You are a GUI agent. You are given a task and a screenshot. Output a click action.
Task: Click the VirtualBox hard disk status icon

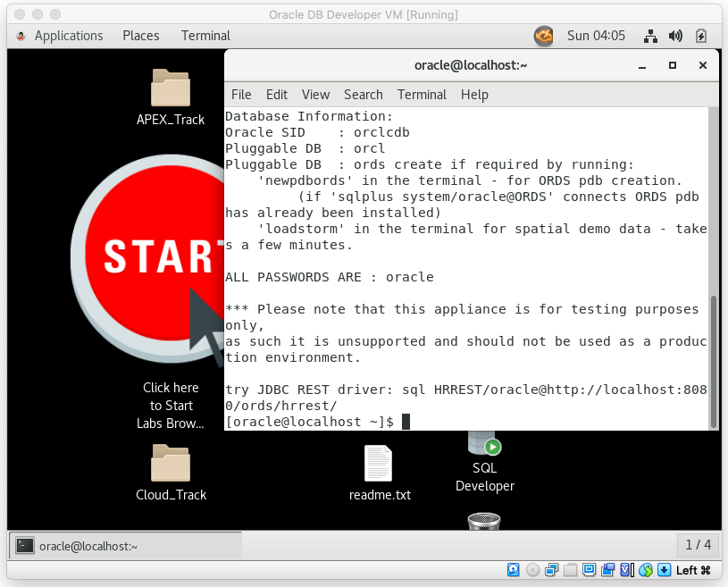(514, 570)
